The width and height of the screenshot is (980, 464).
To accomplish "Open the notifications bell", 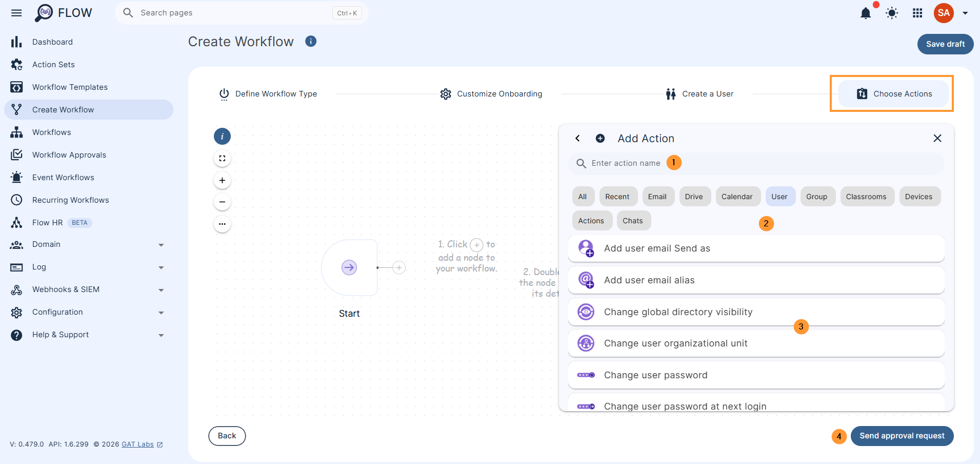I will [x=866, y=13].
